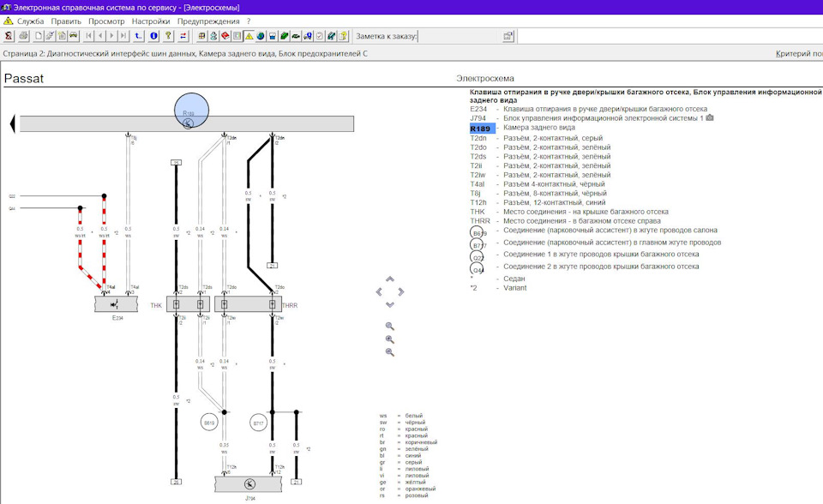Click the B619 connection circle in diagram

click(x=209, y=423)
